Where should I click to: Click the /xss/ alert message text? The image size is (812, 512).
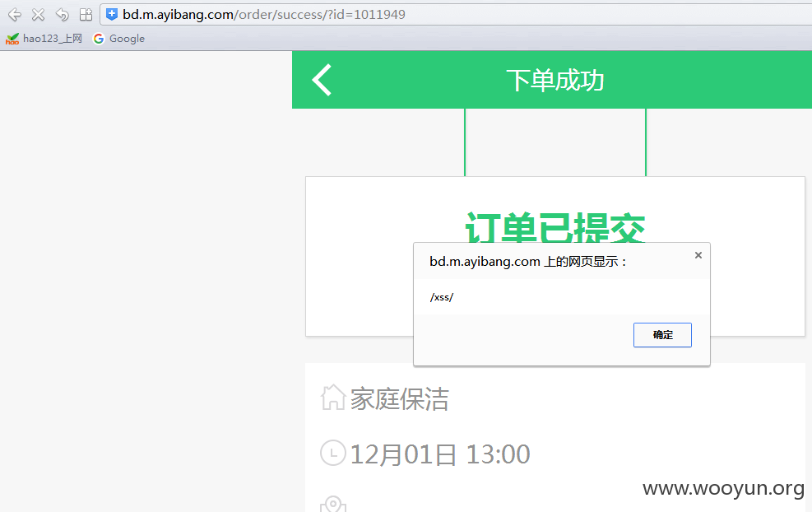coord(442,297)
